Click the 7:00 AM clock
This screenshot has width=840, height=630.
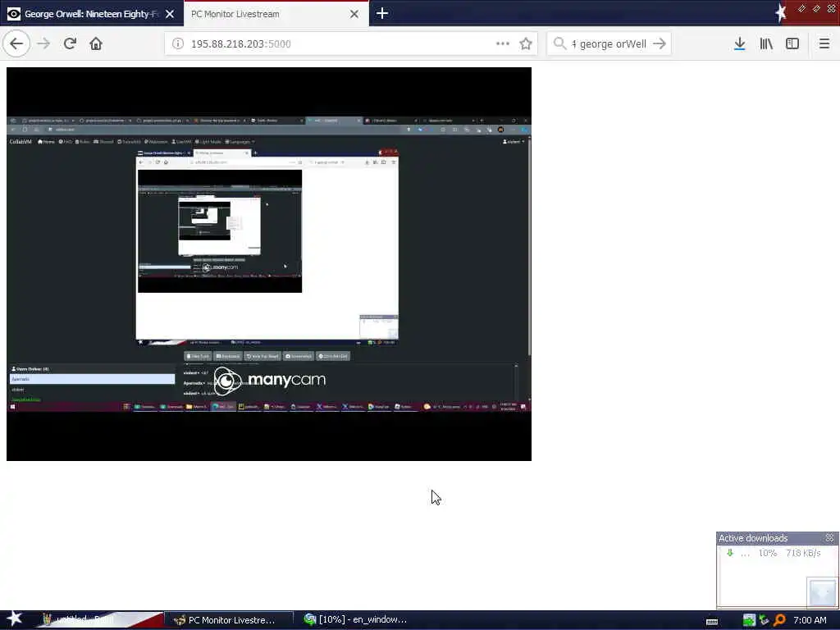(x=810, y=620)
